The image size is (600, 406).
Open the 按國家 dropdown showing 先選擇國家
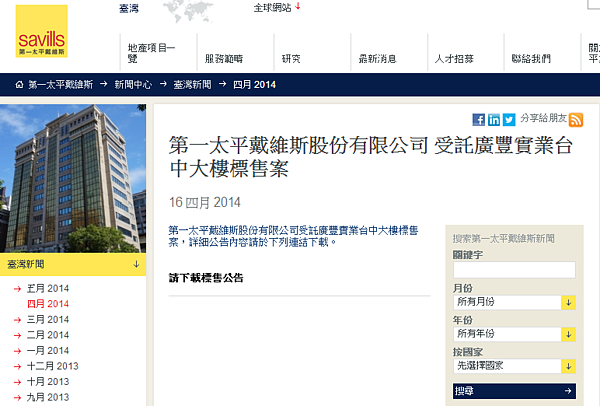[514, 366]
